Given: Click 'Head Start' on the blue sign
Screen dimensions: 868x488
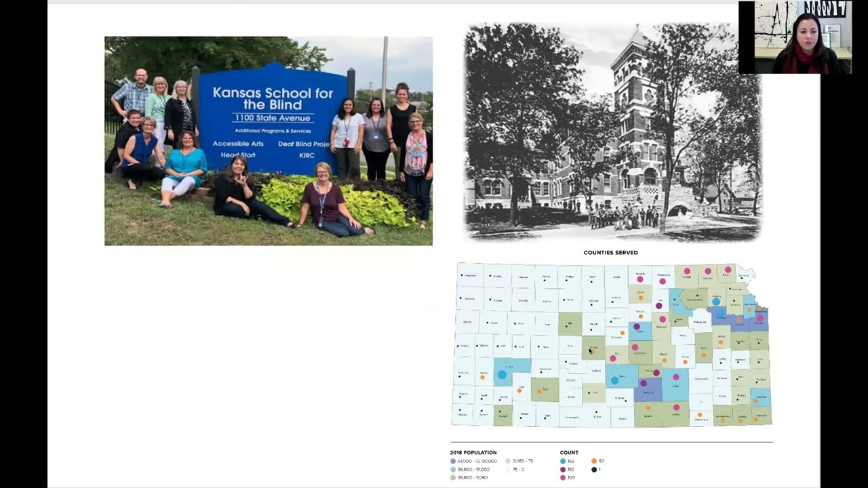Looking at the screenshot, I should [x=238, y=155].
